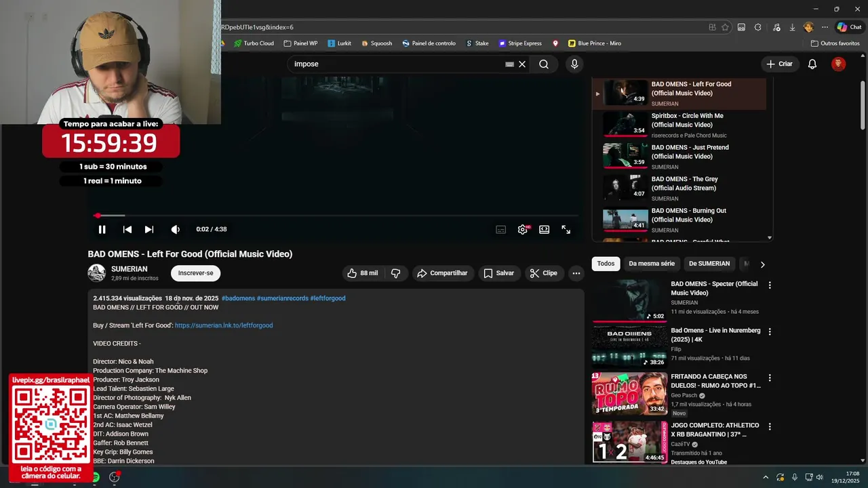Open the YouTube account avatar menu
Viewport: 868px width, 488px height.
(839, 64)
